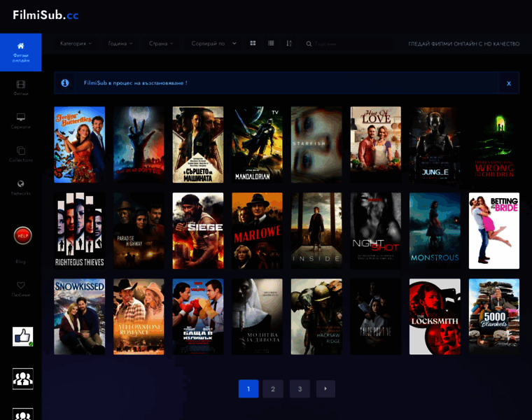Open the Paradise Highway poster

coord(139,231)
